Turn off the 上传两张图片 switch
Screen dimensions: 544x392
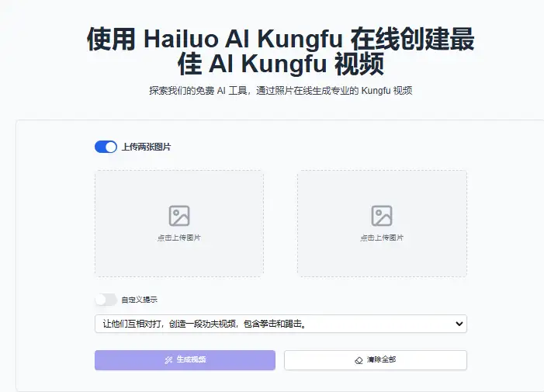[x=106, y=147]
